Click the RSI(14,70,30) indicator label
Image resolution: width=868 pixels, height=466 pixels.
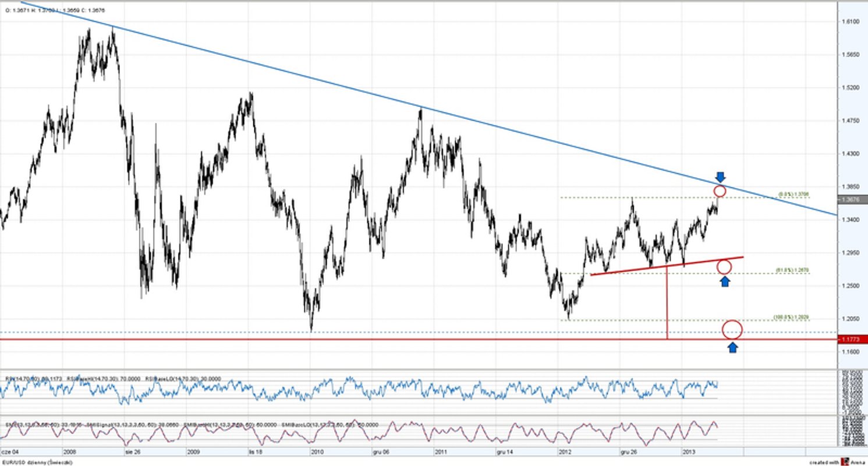(35, 377)
